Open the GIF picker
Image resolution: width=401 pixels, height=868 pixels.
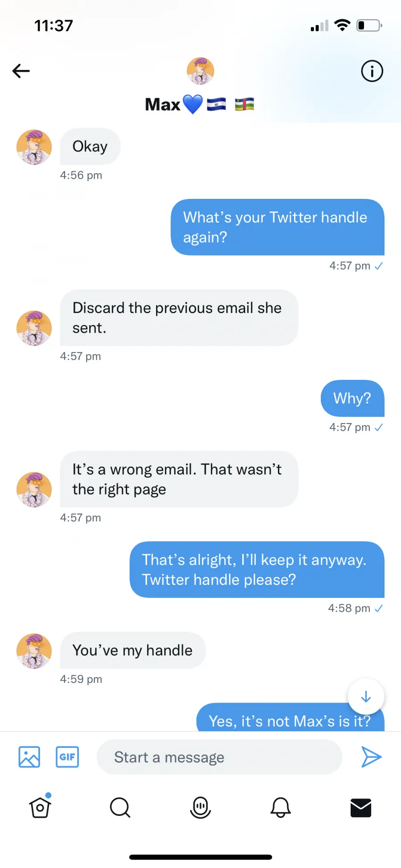pos(67,757)
